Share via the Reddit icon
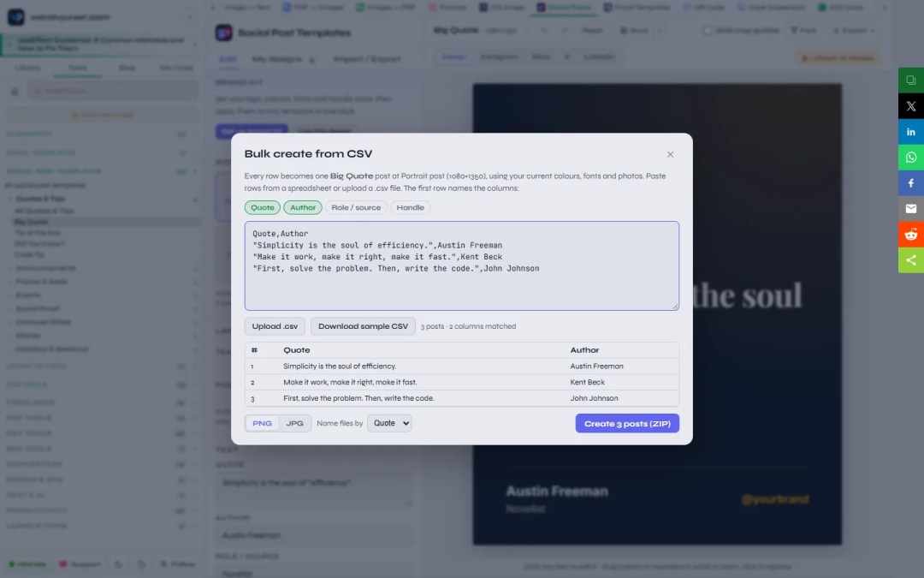The width and height of the screenshot is (924, 578). click(x=910, y=235)
